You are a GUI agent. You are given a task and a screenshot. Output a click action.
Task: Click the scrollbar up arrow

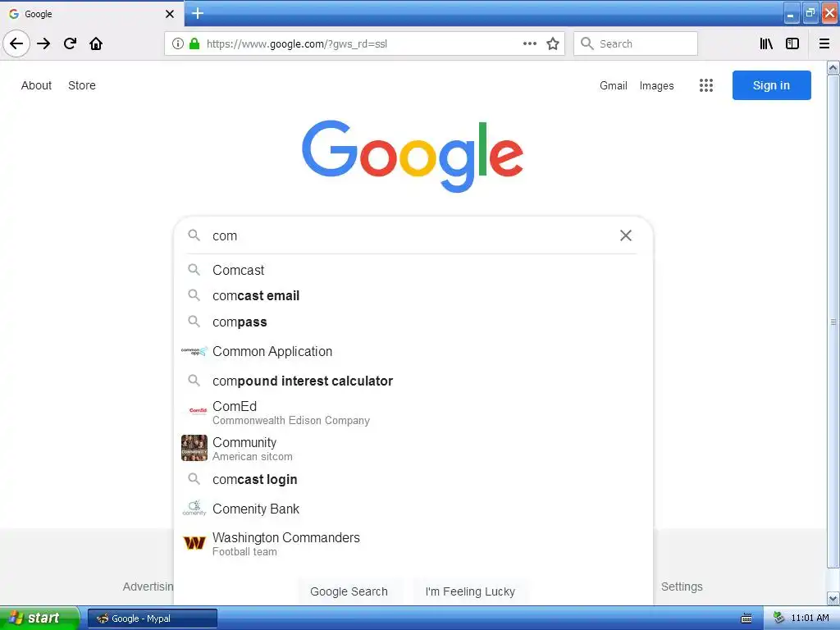click(833, 68)
